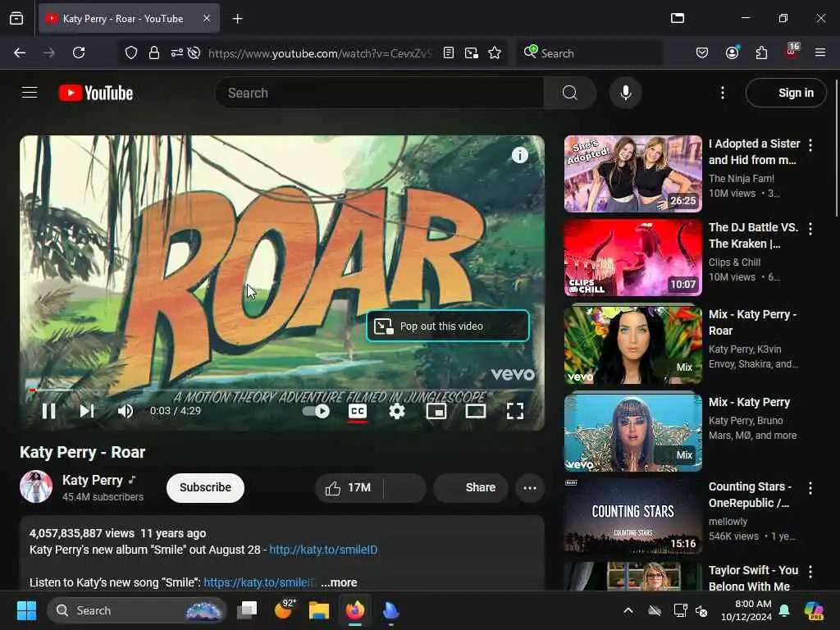Seek on the video progress bar
The width and height of the screenshot is (840, 630).
pyautogui.click(x=282, y=390)
